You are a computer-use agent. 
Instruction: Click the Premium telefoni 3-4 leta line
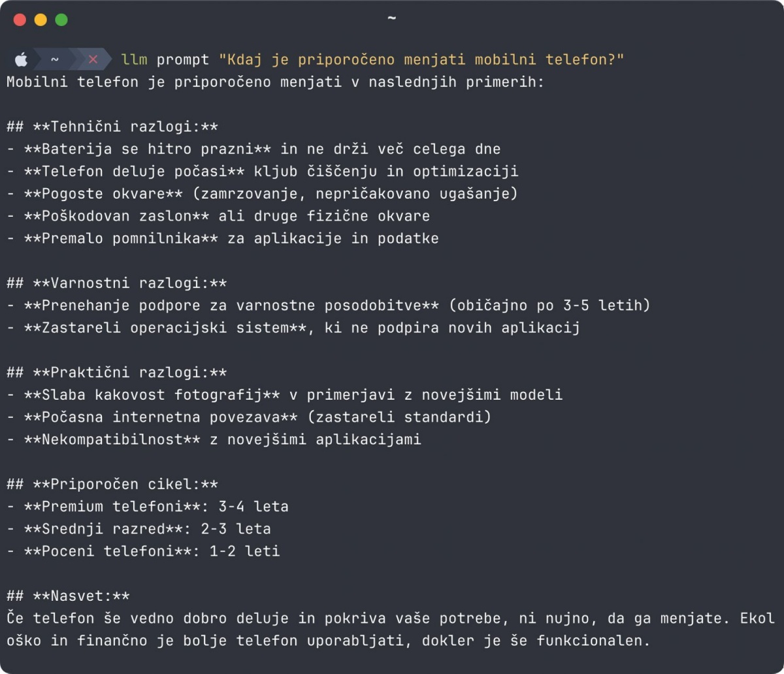click(148, 507)
